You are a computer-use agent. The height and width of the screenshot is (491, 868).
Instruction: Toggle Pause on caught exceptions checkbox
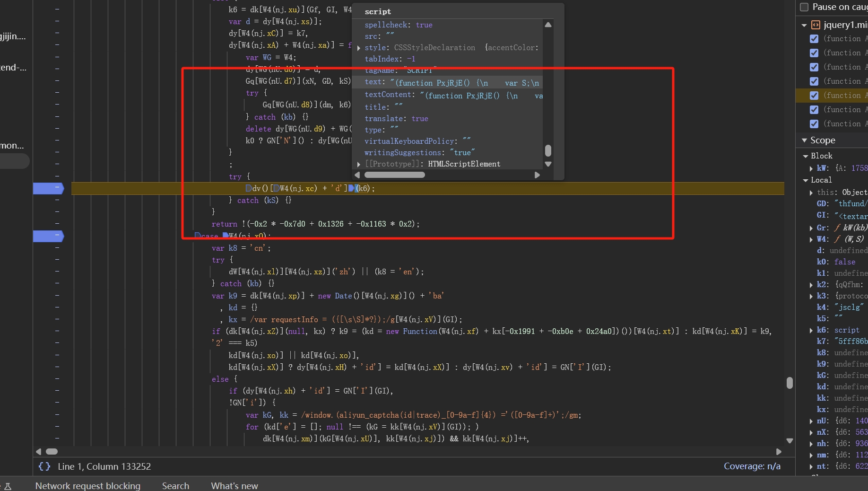804,7
